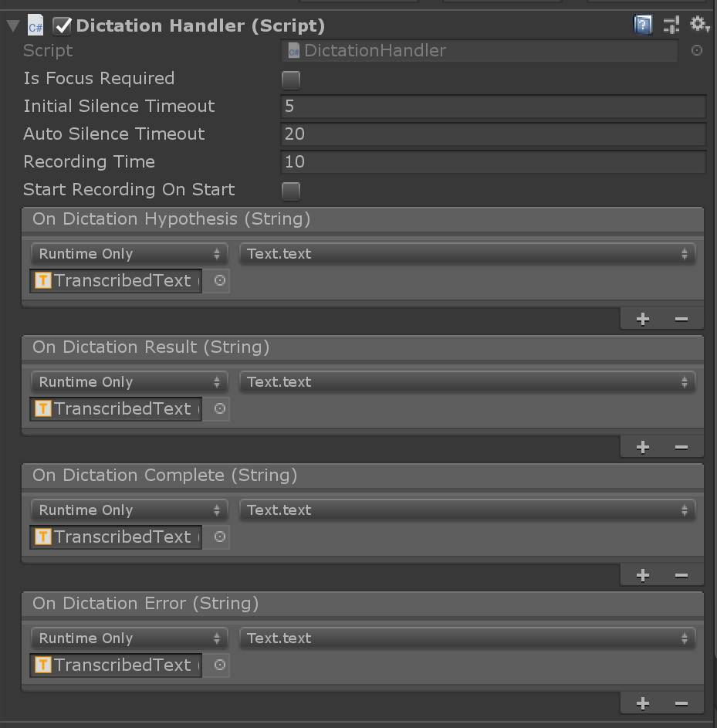Screen dimensions: 717x728
Task: Remove listener from On Dictation Result
Action: click(681, 447)
